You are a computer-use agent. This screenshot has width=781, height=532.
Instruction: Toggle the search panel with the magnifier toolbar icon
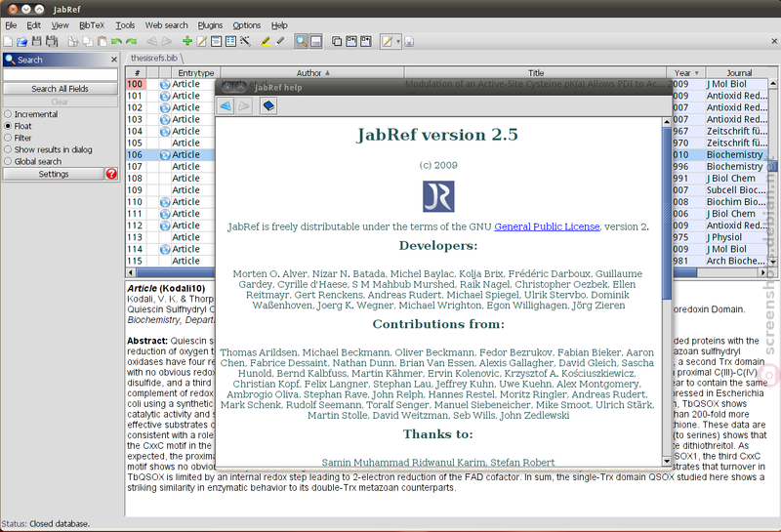coord(302,41)
